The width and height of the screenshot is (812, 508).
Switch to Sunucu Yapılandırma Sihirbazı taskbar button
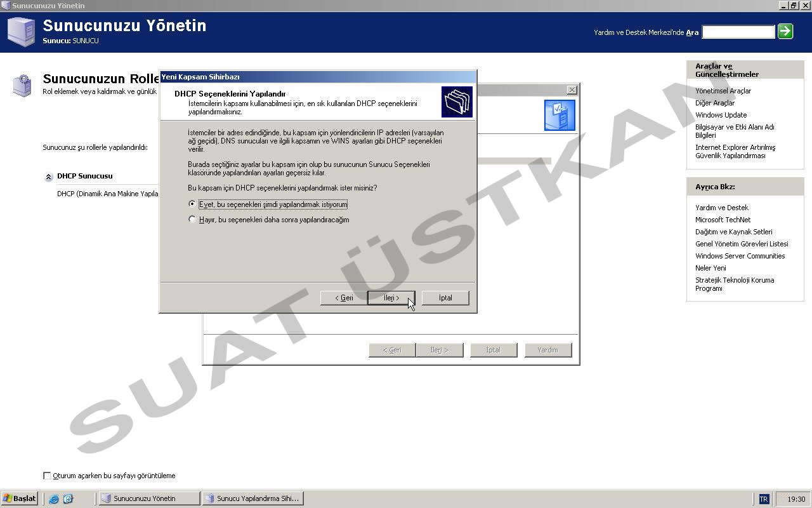(252, 498)
